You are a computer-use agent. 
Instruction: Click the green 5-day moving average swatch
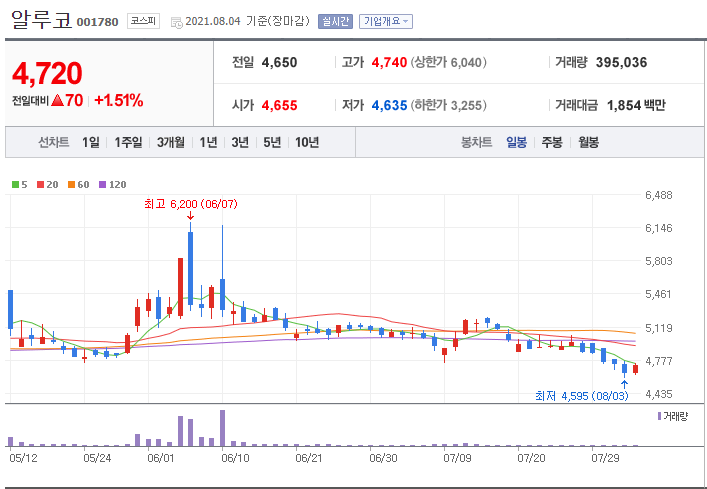click(15, 184)
